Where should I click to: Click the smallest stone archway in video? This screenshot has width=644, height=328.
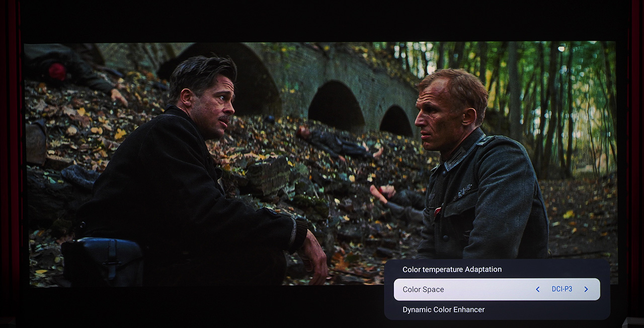click(x=395, y=121)
